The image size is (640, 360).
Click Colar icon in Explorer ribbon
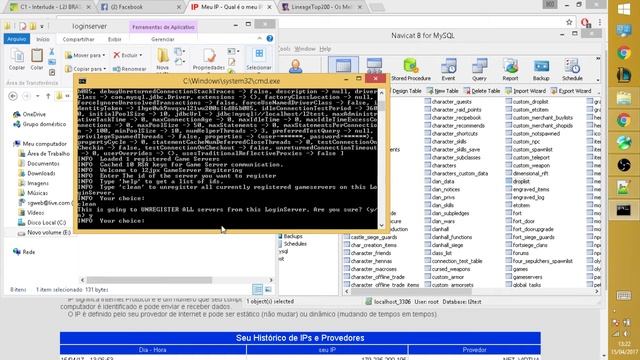[x=37, y=59]
